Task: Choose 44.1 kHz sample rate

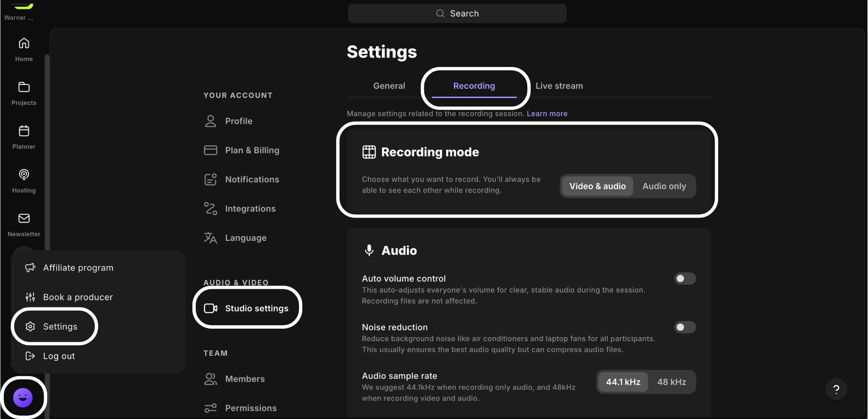Action: [x=623, y=382]
